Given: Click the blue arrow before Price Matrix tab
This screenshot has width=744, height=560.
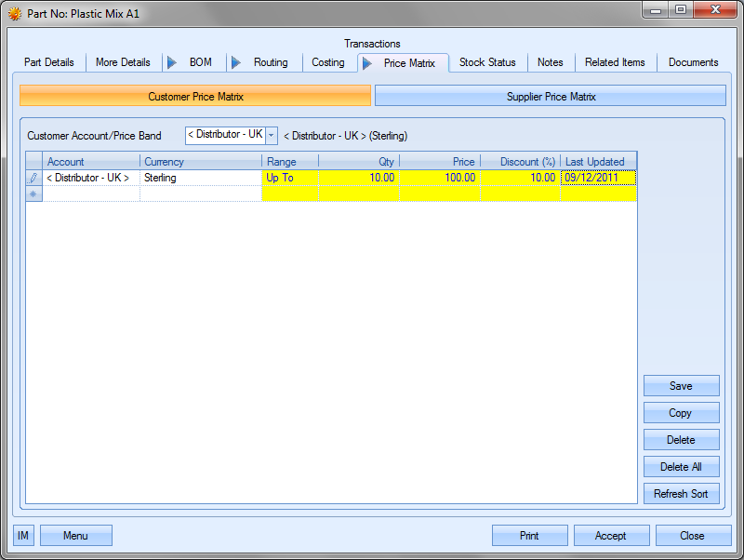Looking at the screenshot, I should (367, 63).
